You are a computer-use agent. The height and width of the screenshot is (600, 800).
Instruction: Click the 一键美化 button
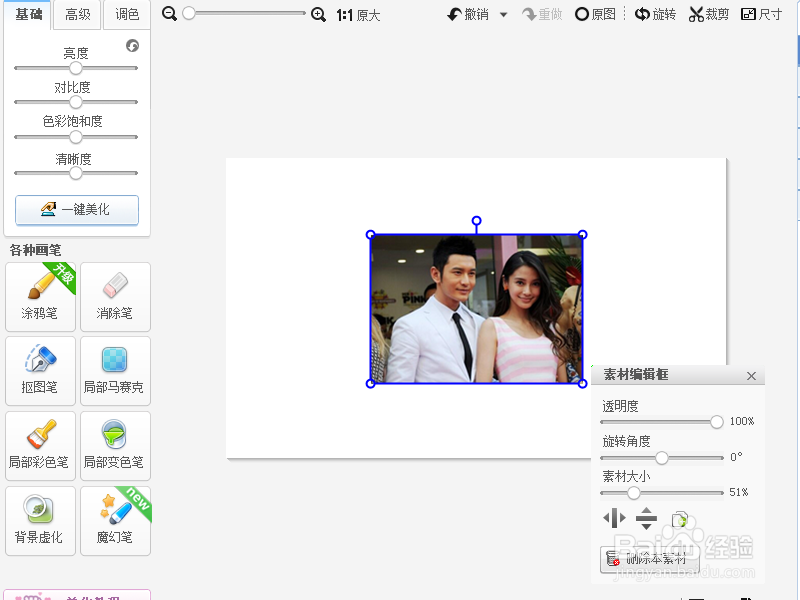(77, 210)
